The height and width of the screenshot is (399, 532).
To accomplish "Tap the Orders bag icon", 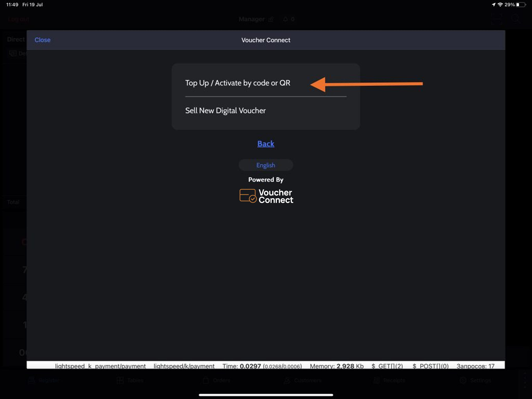I will pyautogui.click(x=206, y=380).
